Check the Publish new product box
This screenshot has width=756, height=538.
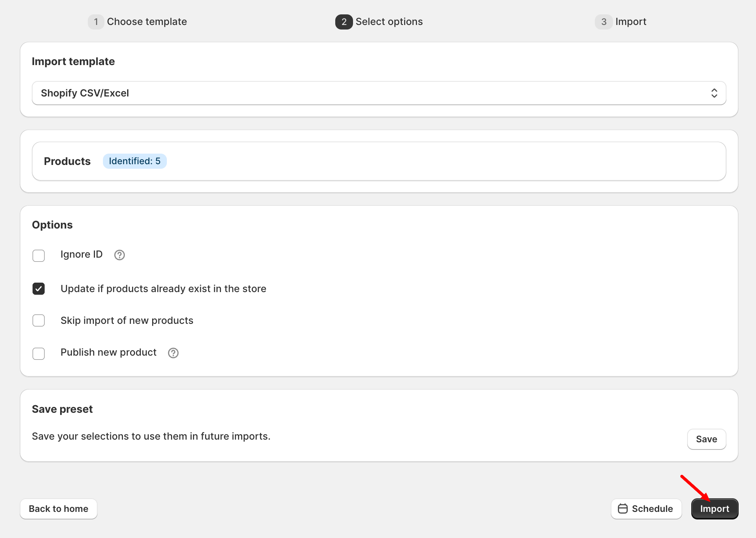point(39,354)
